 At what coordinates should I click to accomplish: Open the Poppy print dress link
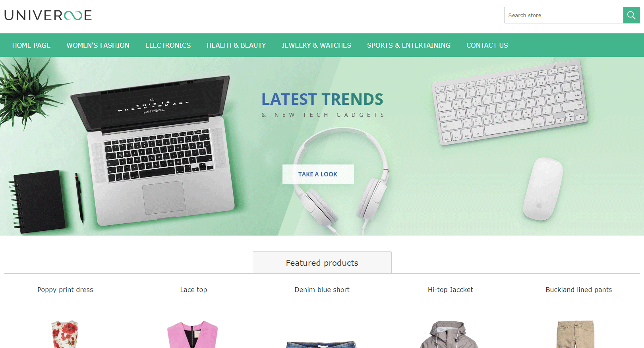[65, 290]
